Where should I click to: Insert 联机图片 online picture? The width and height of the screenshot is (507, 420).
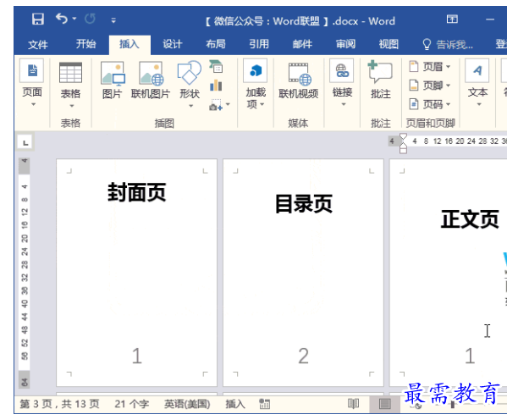(x=151, y=80)
